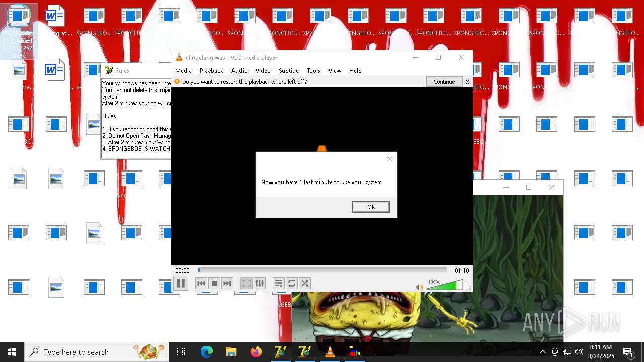644x362 pixels.
Task: Click the Rules window title bar icon
Action: coord(108,71)
